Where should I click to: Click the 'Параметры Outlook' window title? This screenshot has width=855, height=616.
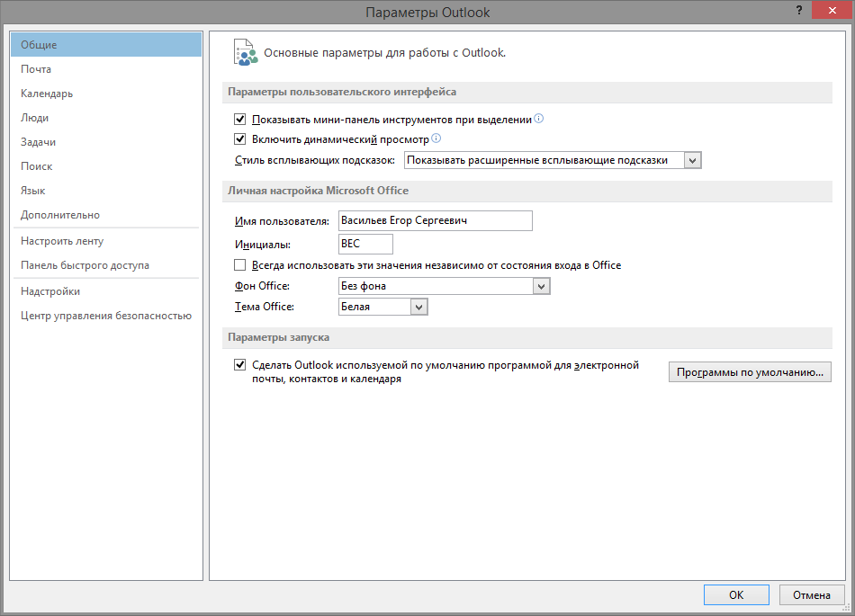tap(427, 12)
